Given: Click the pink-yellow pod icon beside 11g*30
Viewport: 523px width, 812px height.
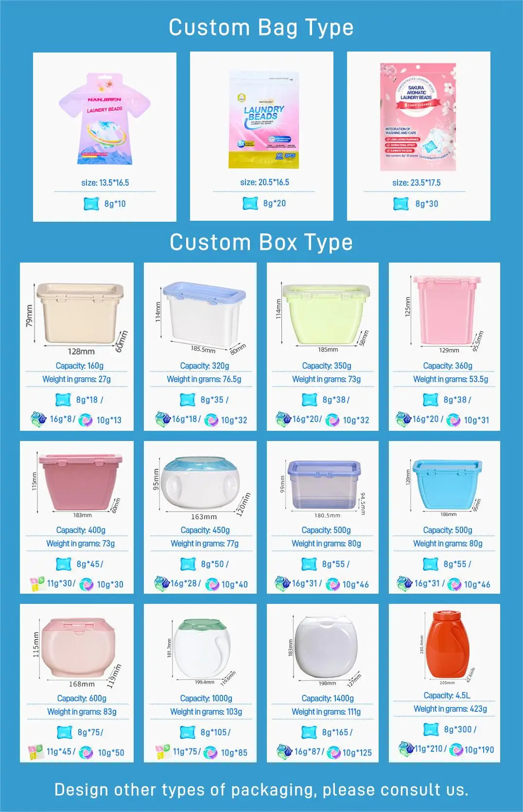Looking at the screenshot, I should tap(37, 583).
